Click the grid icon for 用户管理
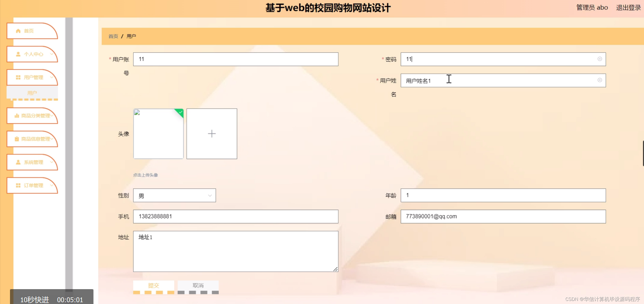 pyautogui.click(x=18, y=77)
